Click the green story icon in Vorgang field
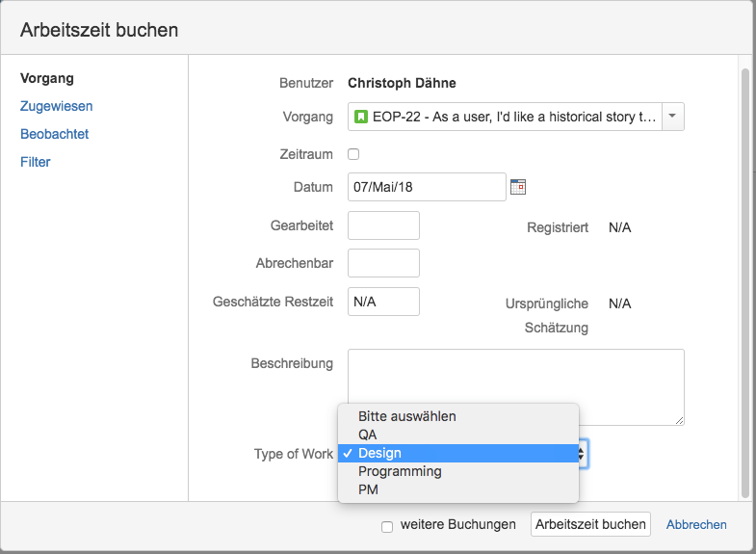Image resolution: width=756 pixels, height=554 pixels. tap(360, 117)
